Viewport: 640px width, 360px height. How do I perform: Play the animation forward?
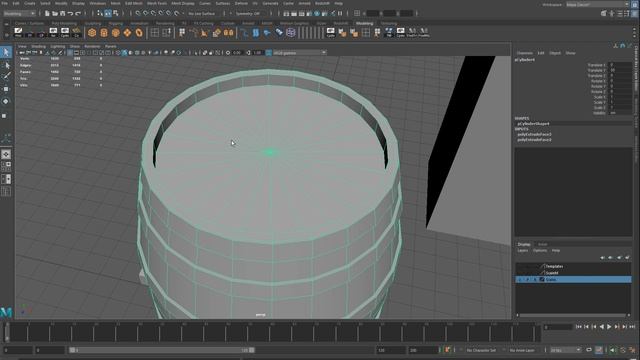(609, 327)
